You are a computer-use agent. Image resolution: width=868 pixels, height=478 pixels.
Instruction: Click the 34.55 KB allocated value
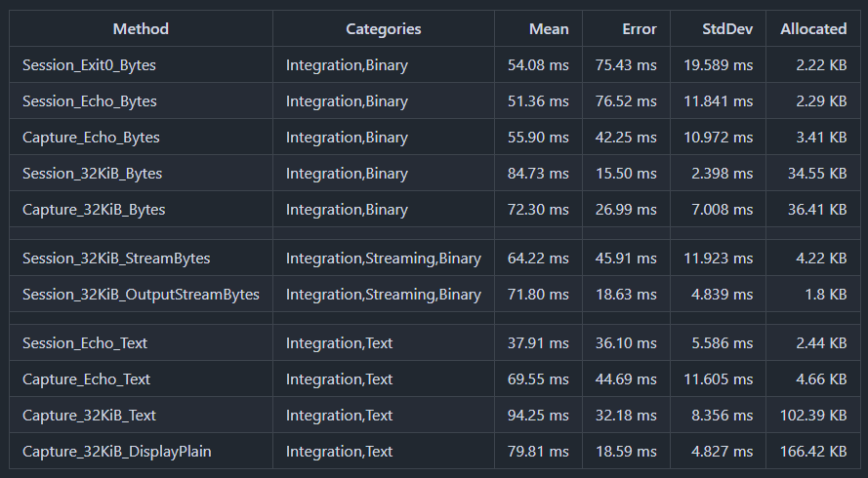[x=817, y=174]
